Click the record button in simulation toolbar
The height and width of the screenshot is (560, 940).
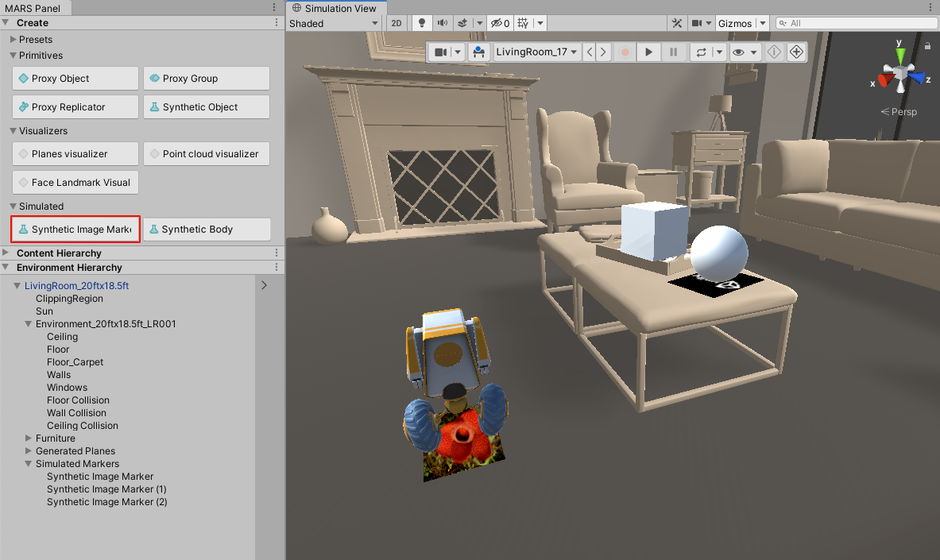point(625,52)
